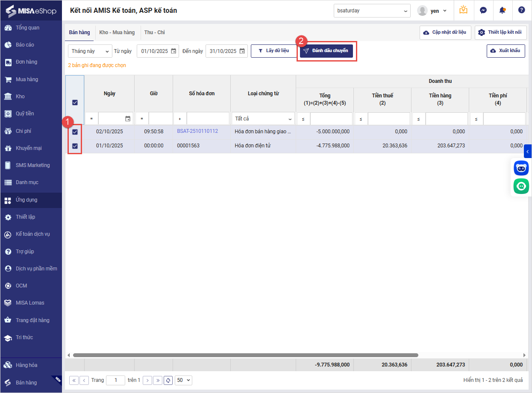Uncheck row dated 02/10/2025
Image resolution: width=532 pixels, height=393 pixels.
75,132
